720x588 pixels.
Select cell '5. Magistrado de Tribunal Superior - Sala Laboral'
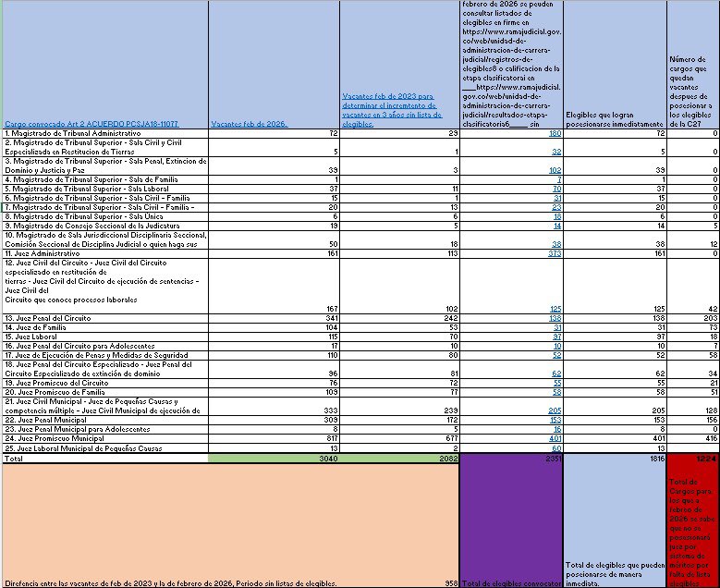coord(105,189)
